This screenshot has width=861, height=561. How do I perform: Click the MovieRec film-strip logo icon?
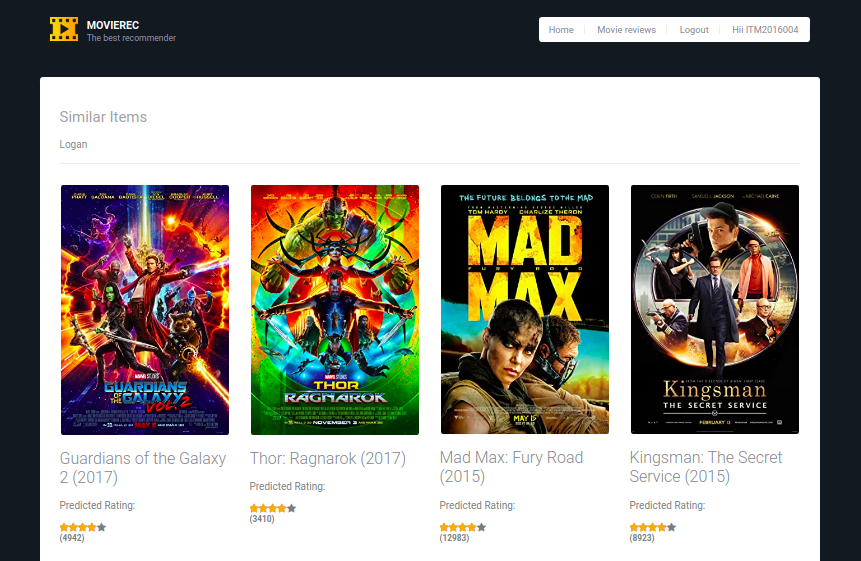(x=64, y=29)
